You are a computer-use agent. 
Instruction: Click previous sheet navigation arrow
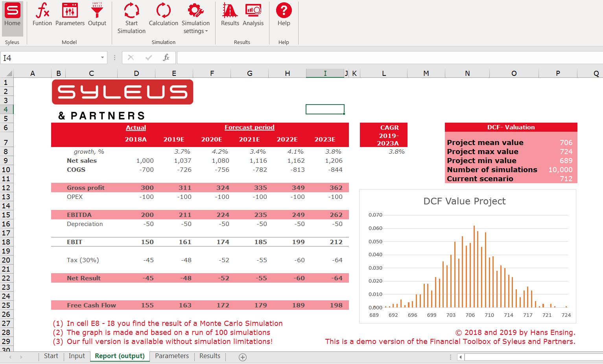point(10,357)
